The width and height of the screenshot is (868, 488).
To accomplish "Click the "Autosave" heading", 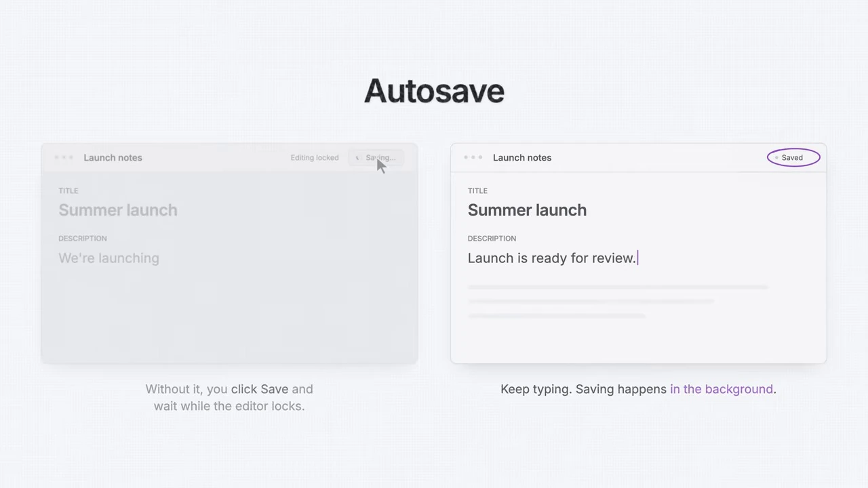I will (434, 91).
